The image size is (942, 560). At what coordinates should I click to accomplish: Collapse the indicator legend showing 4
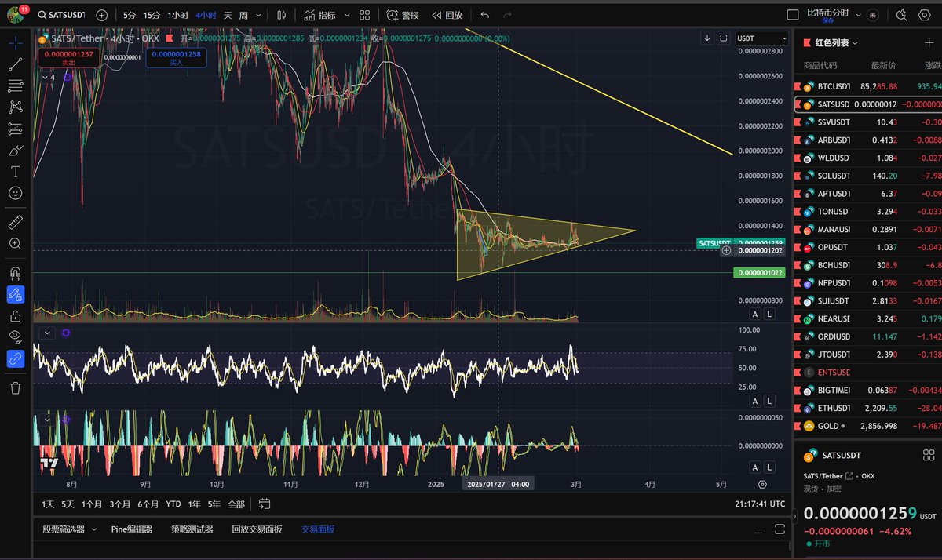(x=47, y=77)
